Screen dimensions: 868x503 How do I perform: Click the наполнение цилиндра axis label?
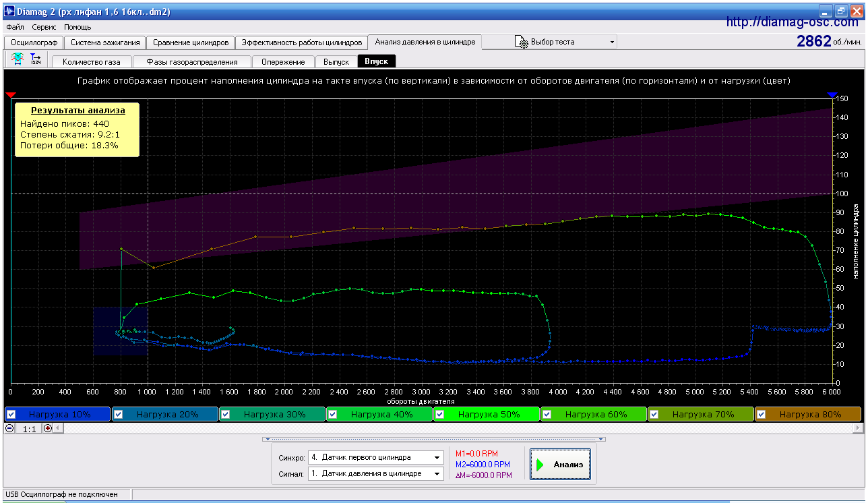[857, 240]
